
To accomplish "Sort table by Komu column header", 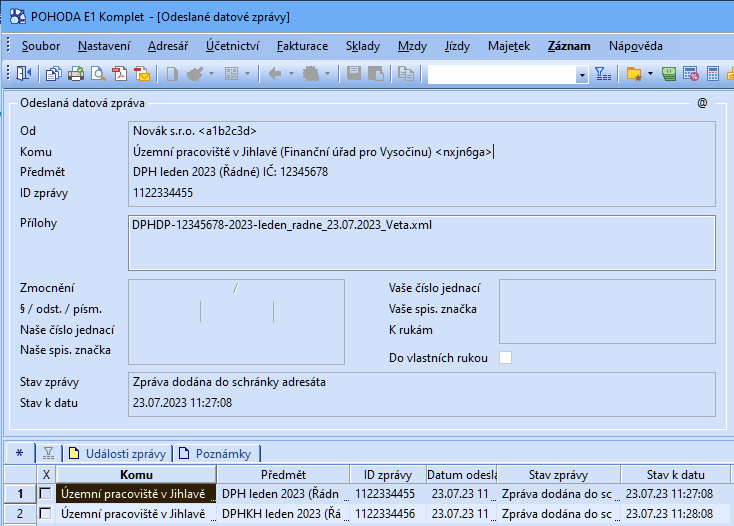I will click(136, 475).
